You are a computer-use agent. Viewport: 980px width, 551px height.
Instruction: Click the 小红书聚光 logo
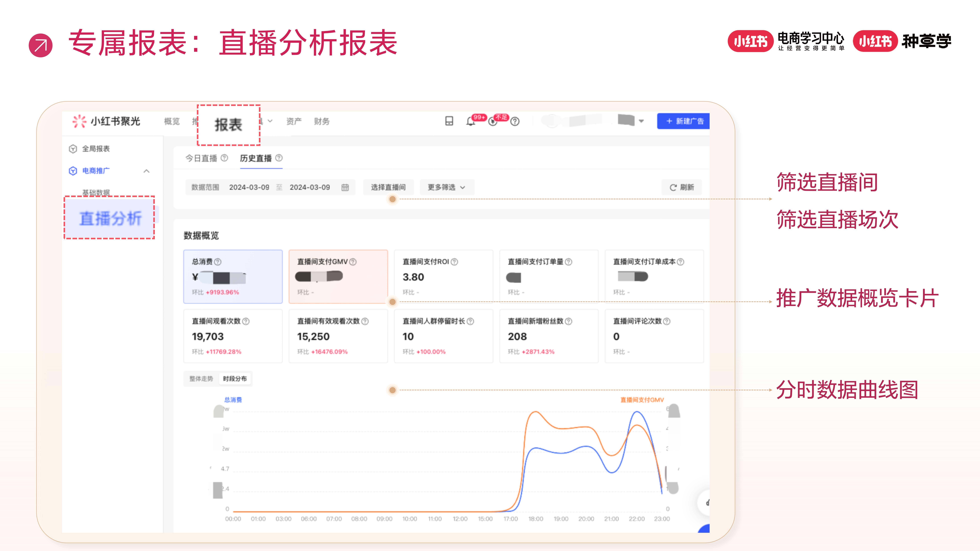click(106, 121)
